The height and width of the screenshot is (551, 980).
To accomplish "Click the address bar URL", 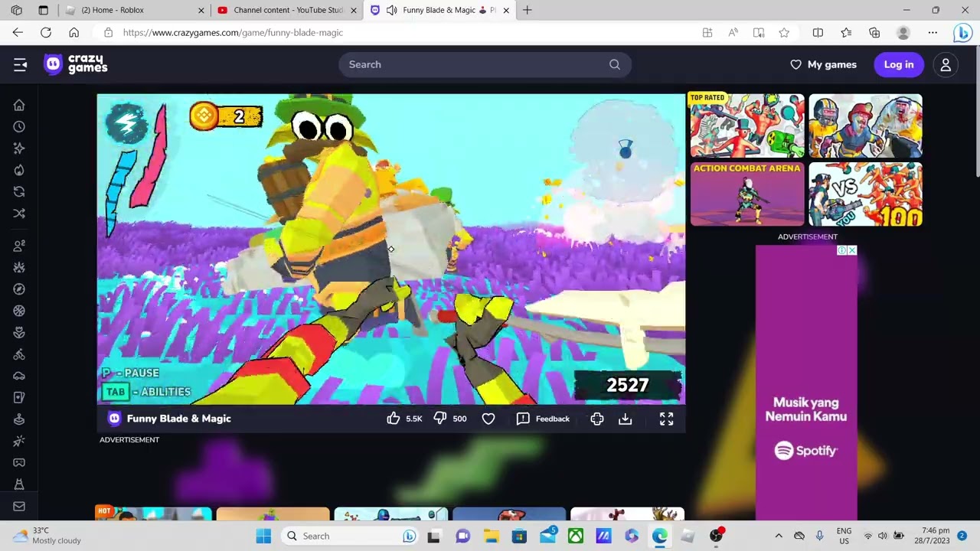I will point(233,33).
